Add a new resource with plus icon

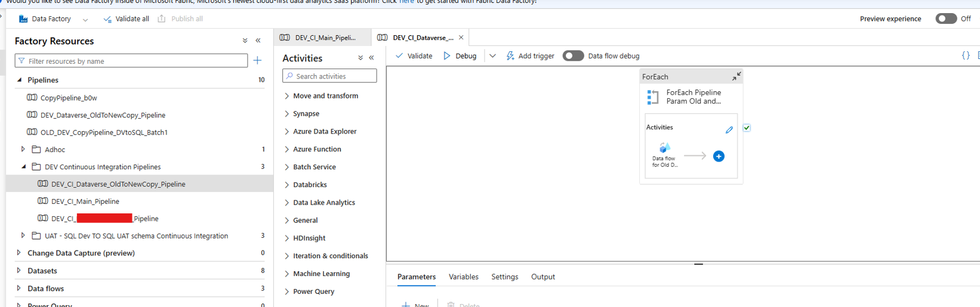coord(258,61)
